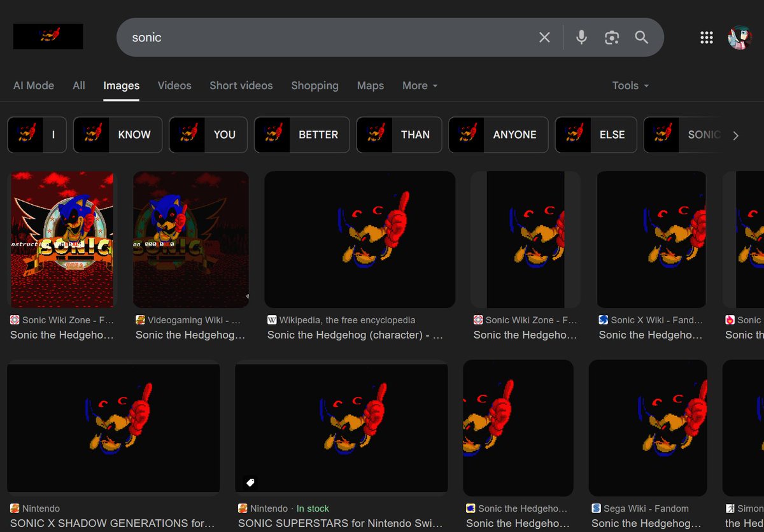Open the Shopping tab

tap(315, 85)
